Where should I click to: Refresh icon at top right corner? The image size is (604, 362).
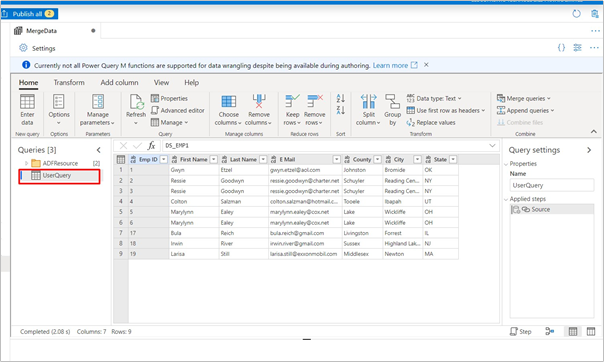point(576,14)
